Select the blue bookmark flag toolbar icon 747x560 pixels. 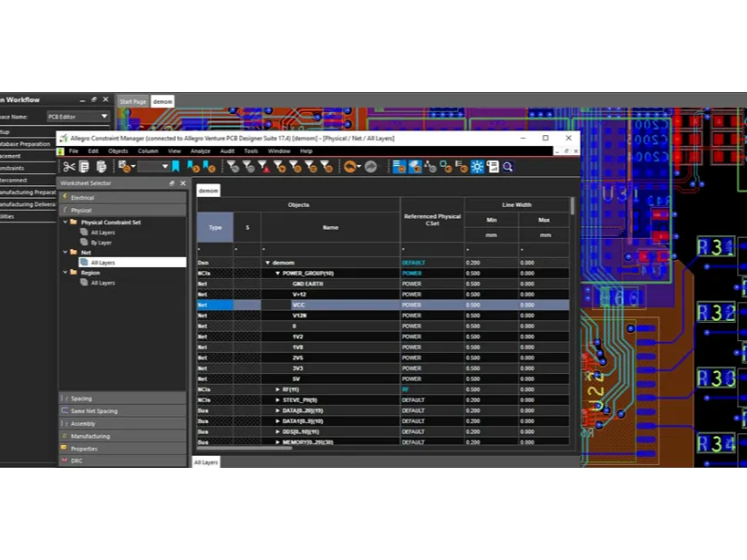(x=174, y=166)
